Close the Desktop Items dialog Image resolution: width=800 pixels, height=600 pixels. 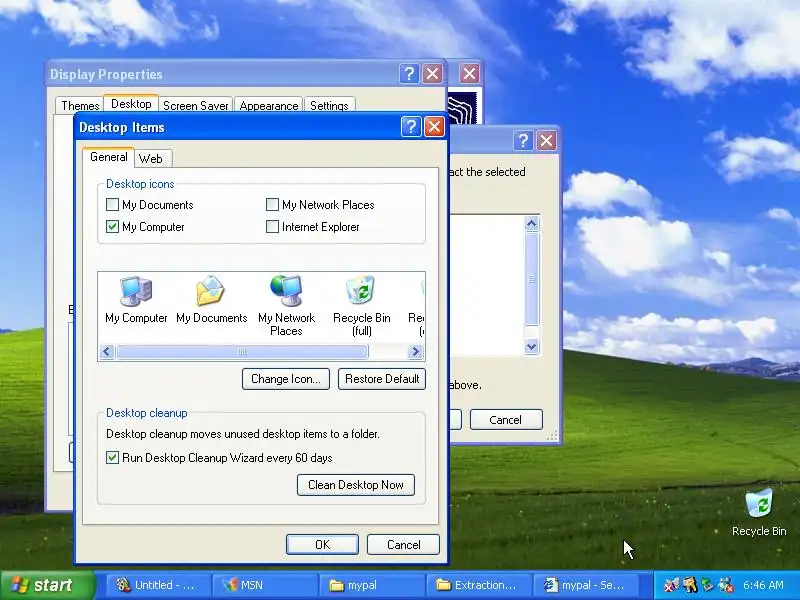click(434, 127)
